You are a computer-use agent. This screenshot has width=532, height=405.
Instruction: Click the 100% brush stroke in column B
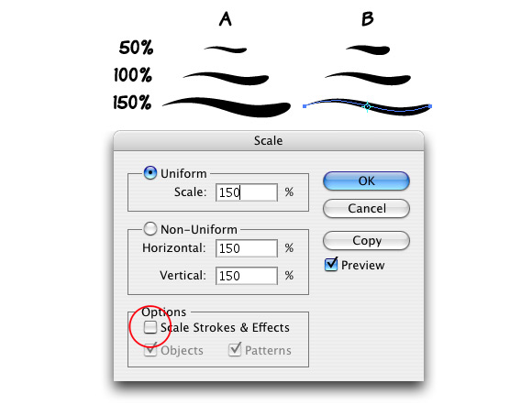(x=368, y=79)
